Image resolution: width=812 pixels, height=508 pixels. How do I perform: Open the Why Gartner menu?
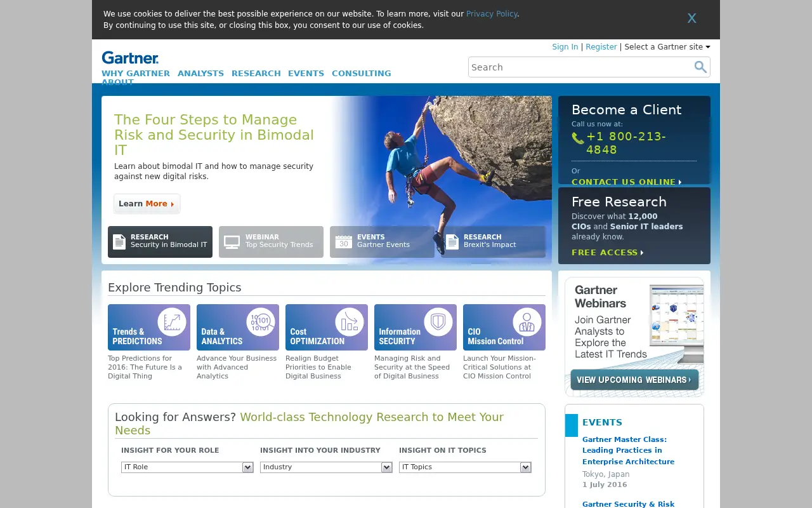136,74
